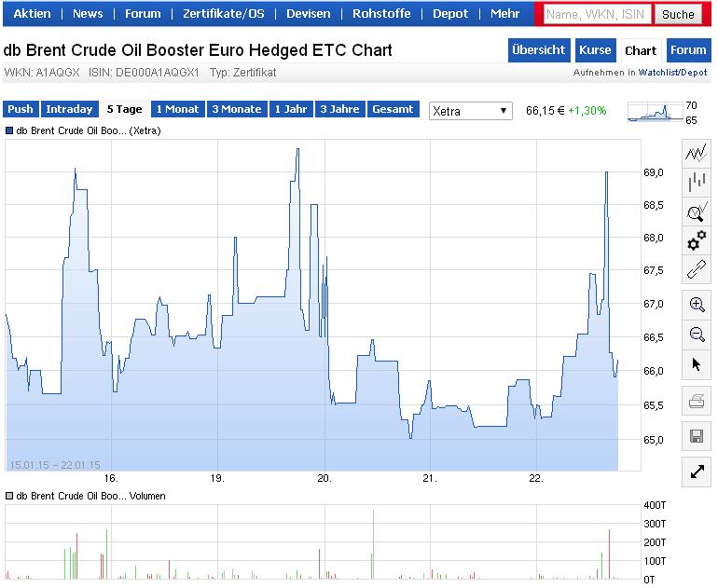Zoom out of the chart
This screenshot has height=588, width=718.
696,335
